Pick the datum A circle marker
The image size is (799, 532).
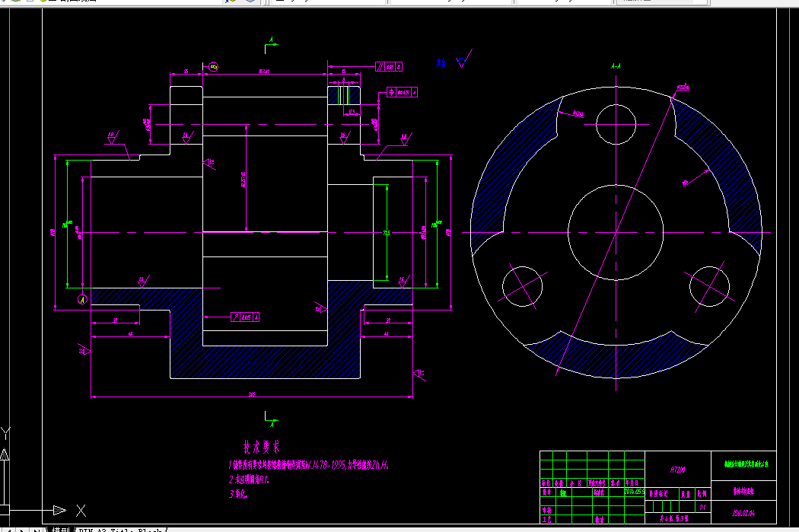(82, 300)
